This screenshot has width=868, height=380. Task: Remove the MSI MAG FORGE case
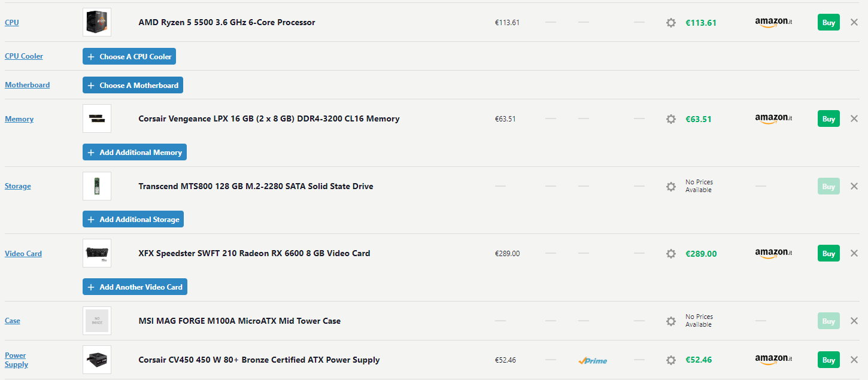point(854,321)
